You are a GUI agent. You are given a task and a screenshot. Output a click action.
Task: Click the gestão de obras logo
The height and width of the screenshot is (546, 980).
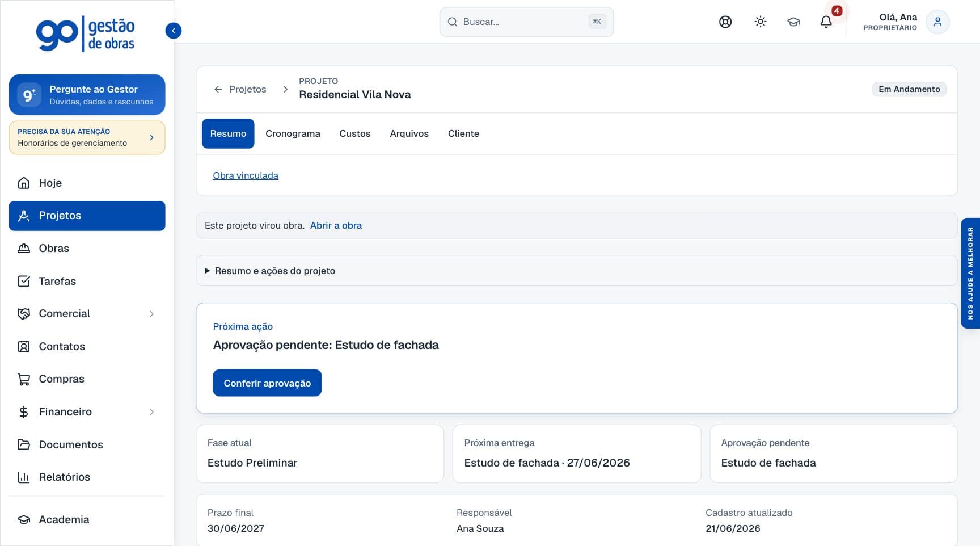86,34
